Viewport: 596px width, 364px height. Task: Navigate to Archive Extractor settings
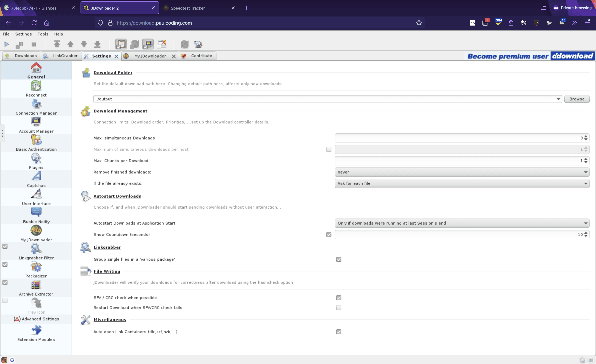36,289
